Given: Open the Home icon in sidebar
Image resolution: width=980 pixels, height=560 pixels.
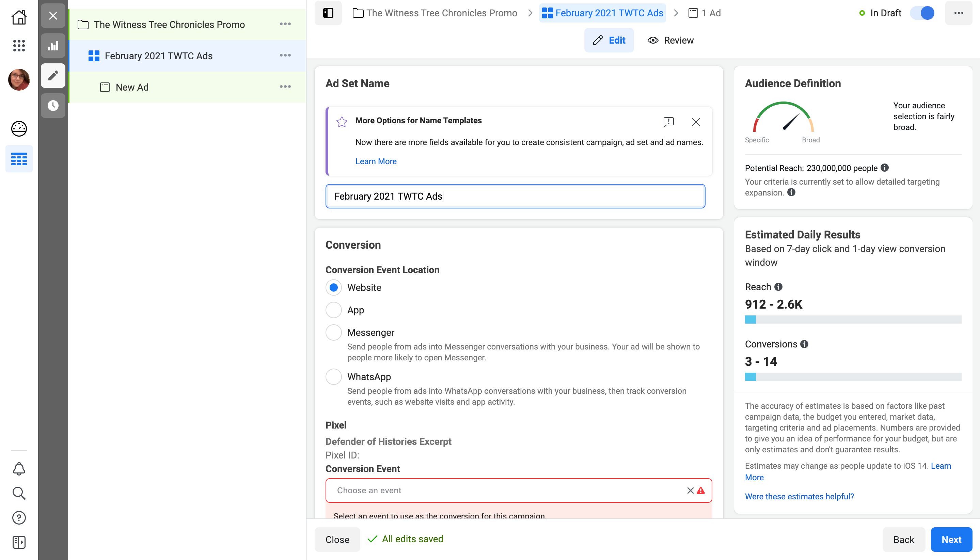Looking at the screenshot, I should coord(19,17).
